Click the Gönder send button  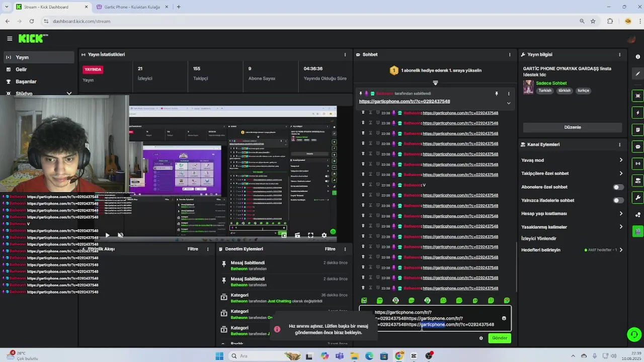500,338
